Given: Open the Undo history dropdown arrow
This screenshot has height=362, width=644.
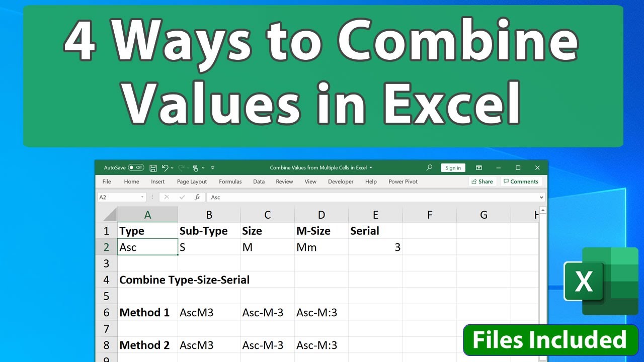Looking at the screenshot, I should pyautogui.click(x=172, y=168).
